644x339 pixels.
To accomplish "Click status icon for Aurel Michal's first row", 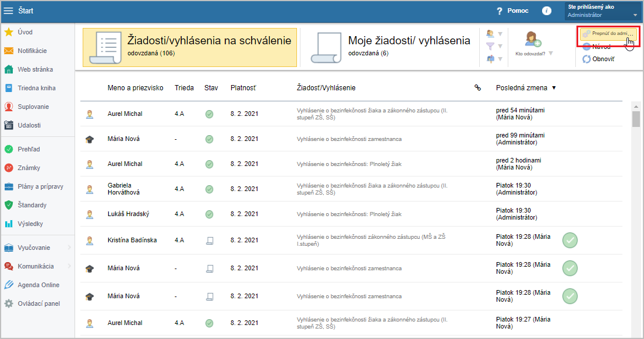I will click(x=209, y=114).
